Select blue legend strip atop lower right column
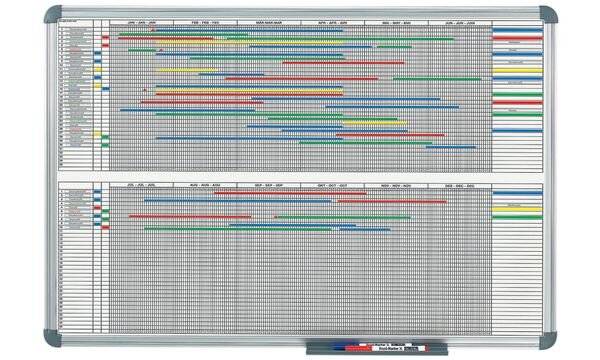Image resolution: width=600 pixels, height=360 pixels. click(517, 193)
